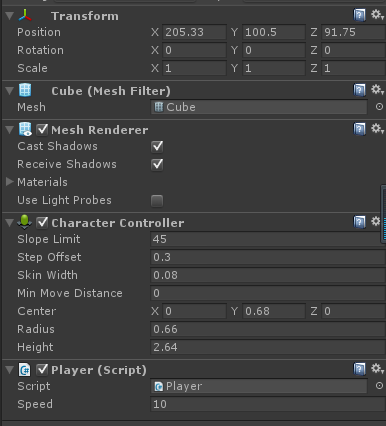
Task: Open Character Controller gear settings menu
Action: pos(376,221)
